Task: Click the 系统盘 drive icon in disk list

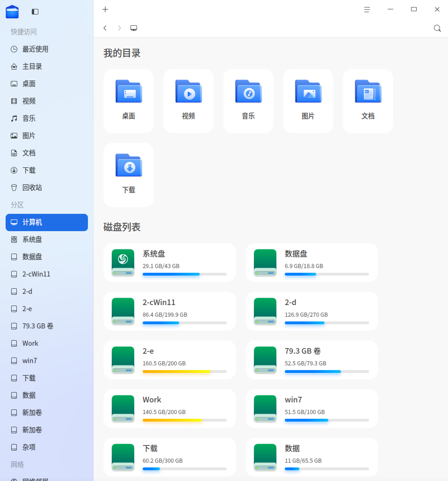Action: pyautogui.click(x=123, y=262)
